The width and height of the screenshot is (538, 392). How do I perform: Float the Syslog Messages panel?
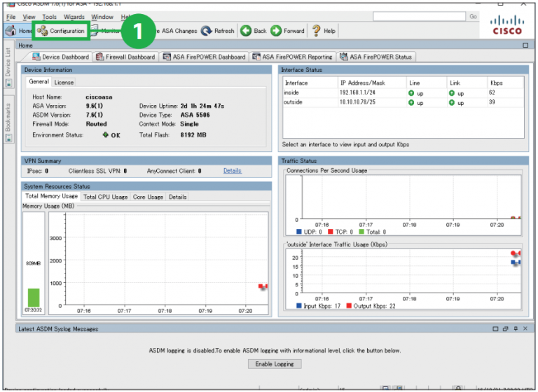click(x=505, y=329)
